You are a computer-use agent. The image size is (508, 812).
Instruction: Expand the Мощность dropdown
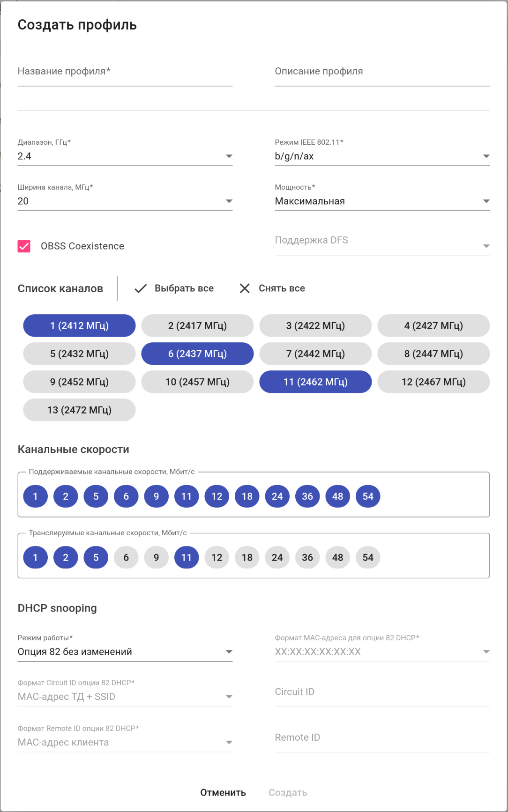tap(382, 201)
